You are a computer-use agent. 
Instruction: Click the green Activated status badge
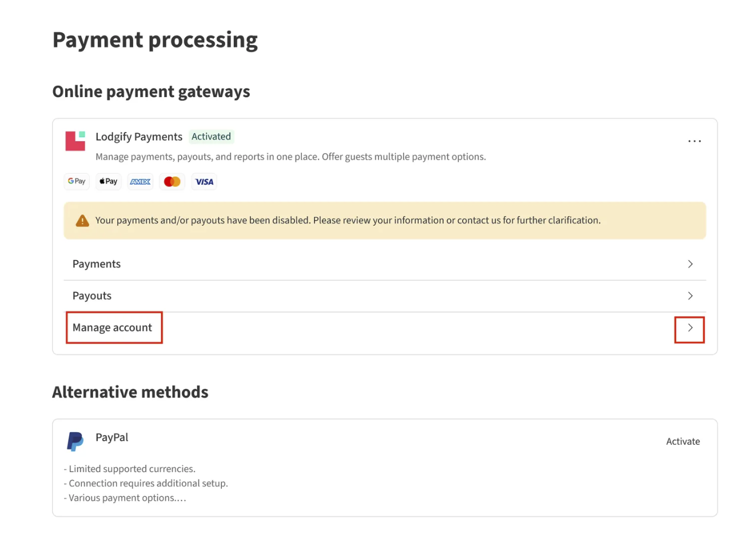click(211, 137)
